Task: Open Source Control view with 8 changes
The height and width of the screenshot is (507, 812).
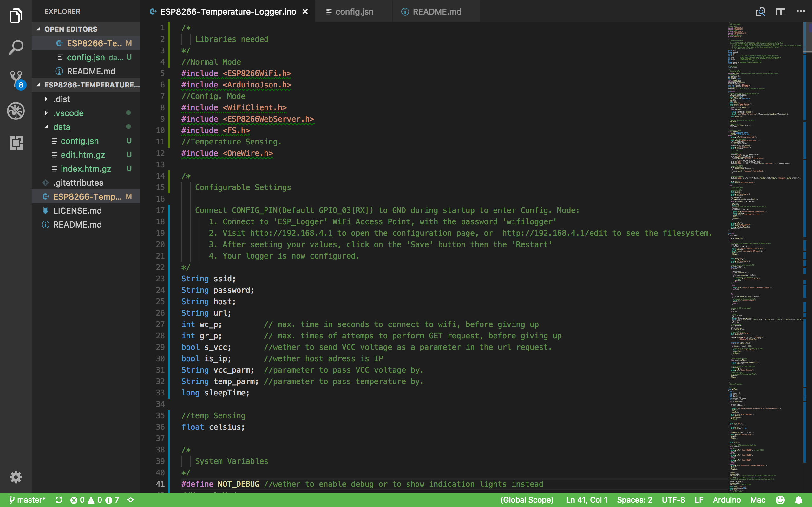Action: (16, 79)
